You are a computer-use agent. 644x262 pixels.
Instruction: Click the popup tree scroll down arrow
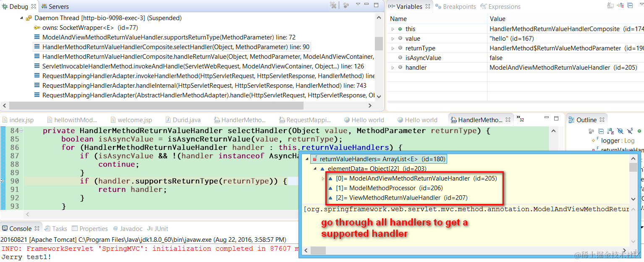[x=633, y=199]
